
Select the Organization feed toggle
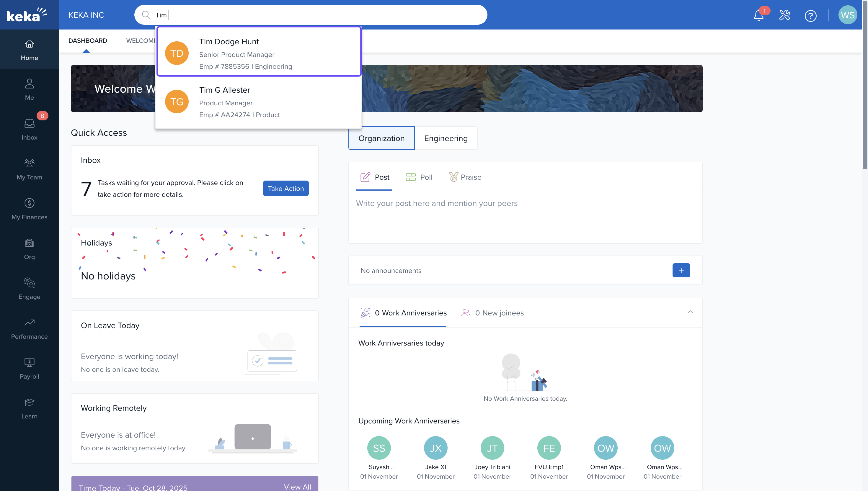point(381,138)
